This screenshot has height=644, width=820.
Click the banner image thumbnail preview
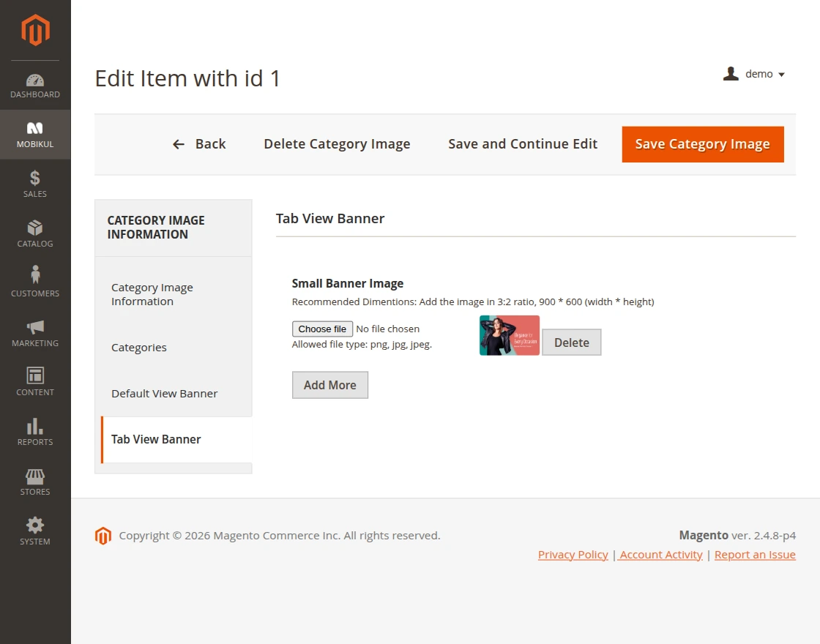(x=510, y=336)
